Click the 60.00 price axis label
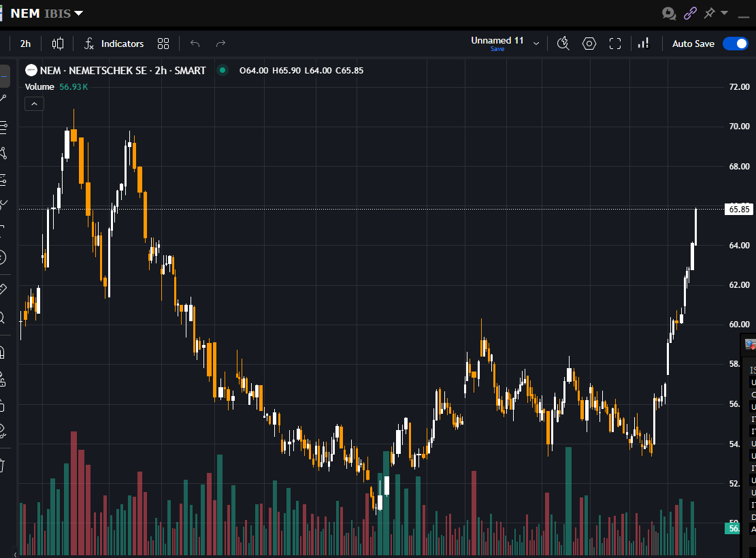The image size is (756, 558). coord(739,324)
